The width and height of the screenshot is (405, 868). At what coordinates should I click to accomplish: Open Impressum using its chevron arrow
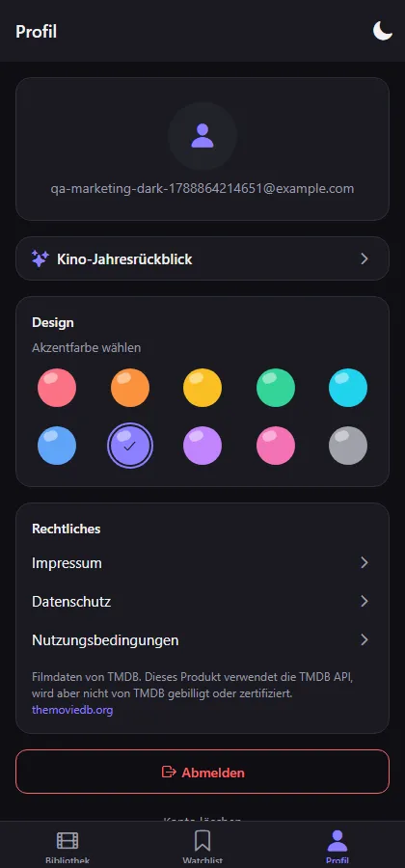[364, 563]
